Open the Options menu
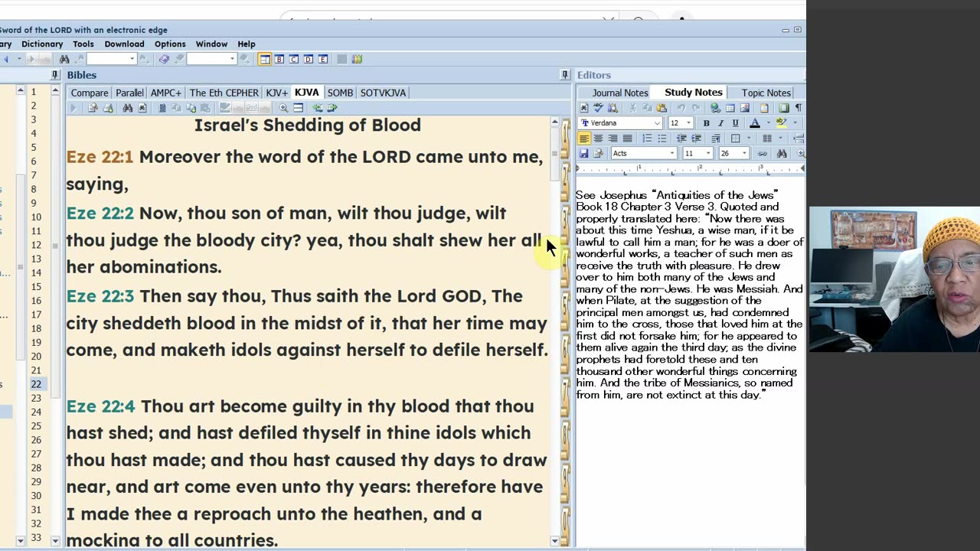This screenshot has width=980, height=551. coord(170,44)
